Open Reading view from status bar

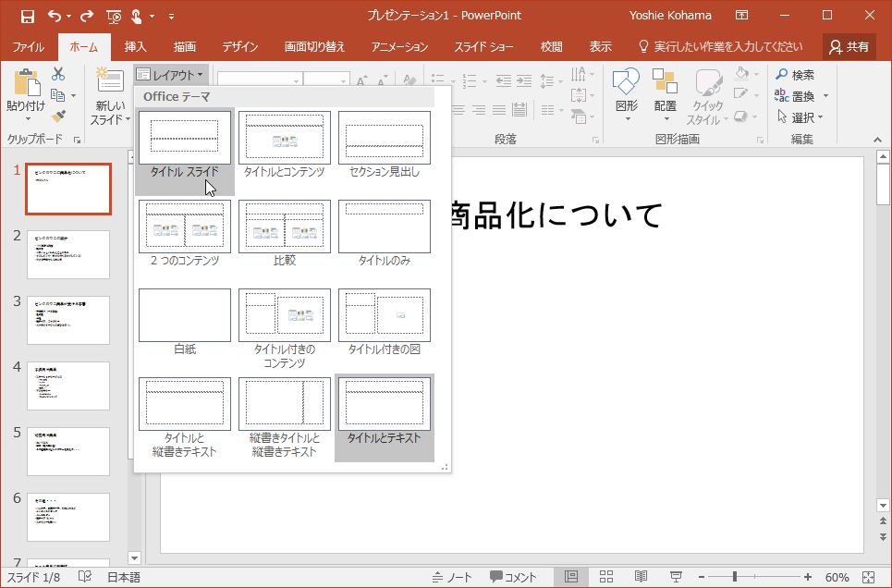pyautogui.click(x=641, y=577)
